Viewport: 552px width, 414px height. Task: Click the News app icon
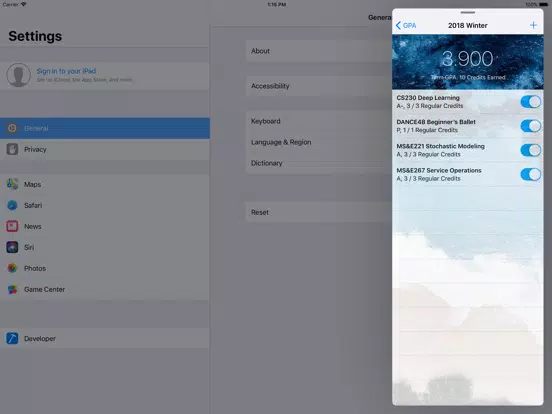12,226
